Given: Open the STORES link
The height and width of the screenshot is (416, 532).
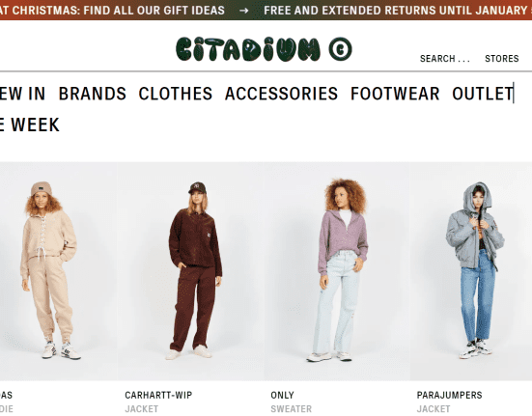Looking at the screenshot, I should pyautogui.click(x=502, y=59).
